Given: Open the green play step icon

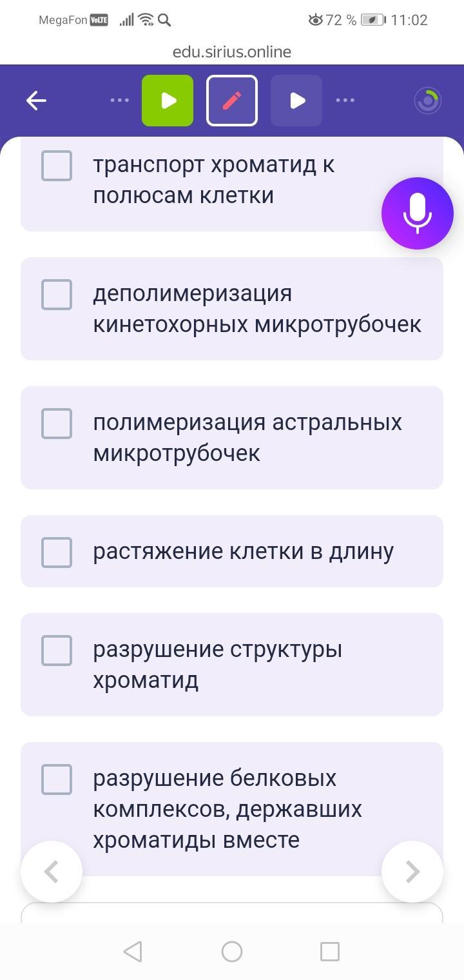Looking at the screenshot, I should (x=168, y=101).
